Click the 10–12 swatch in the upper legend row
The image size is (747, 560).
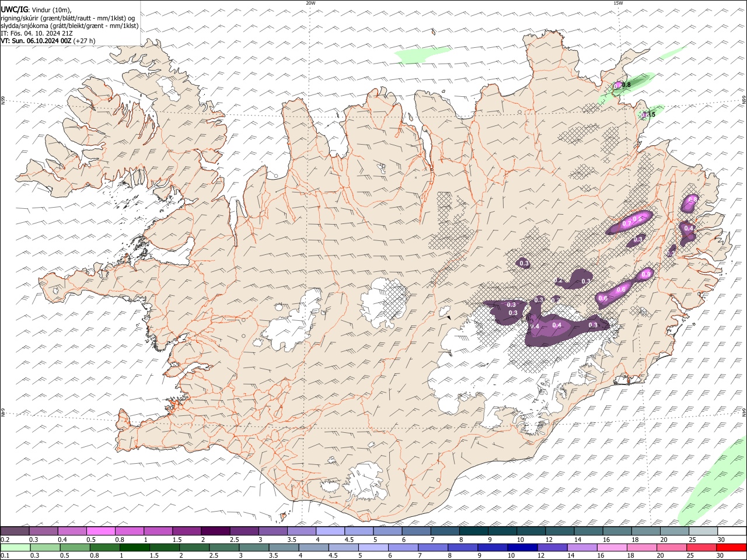pos(530,531)
